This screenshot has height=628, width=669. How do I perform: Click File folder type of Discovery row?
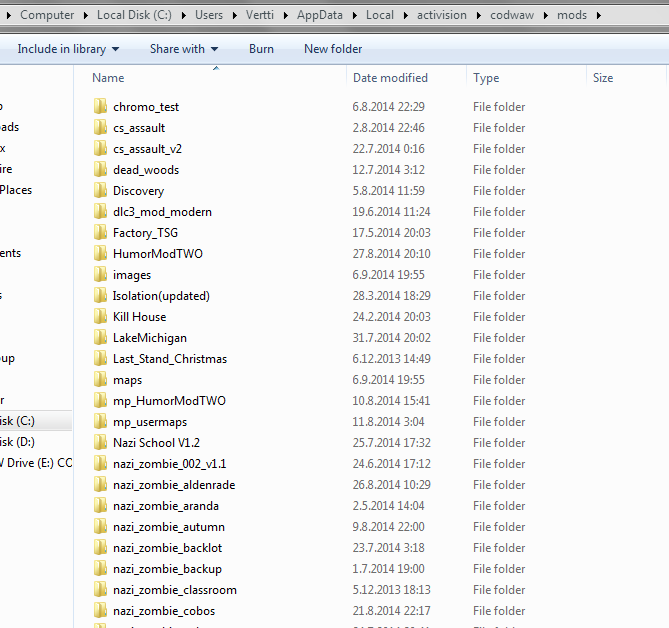click(499, 191)
